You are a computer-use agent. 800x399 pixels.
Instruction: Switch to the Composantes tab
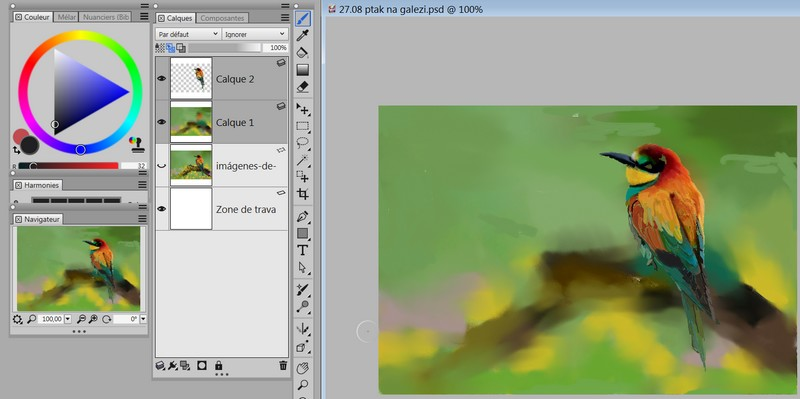222,18
